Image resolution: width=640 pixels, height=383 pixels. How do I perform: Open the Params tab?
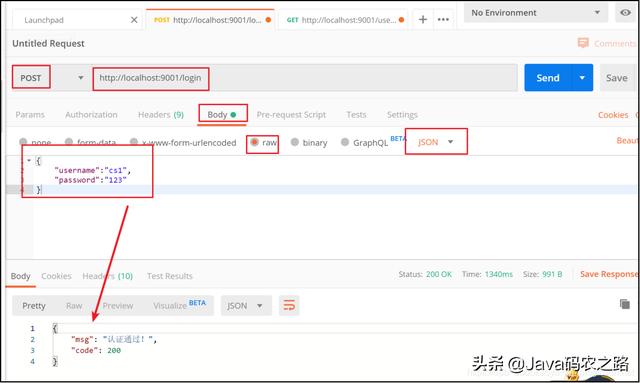pyautogui.click(x=30, y=115)
